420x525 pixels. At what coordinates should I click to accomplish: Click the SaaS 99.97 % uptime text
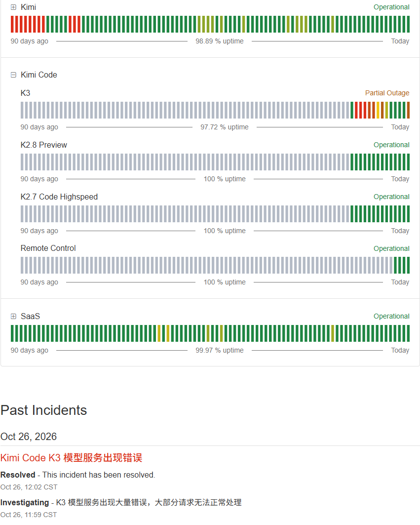[220, 350]
